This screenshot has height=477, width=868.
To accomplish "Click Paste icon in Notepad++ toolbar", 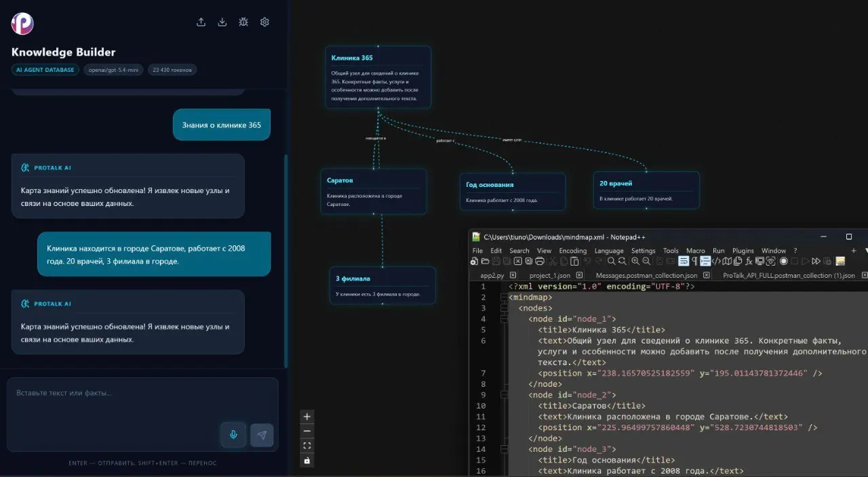I will click(x=574, y=261).
